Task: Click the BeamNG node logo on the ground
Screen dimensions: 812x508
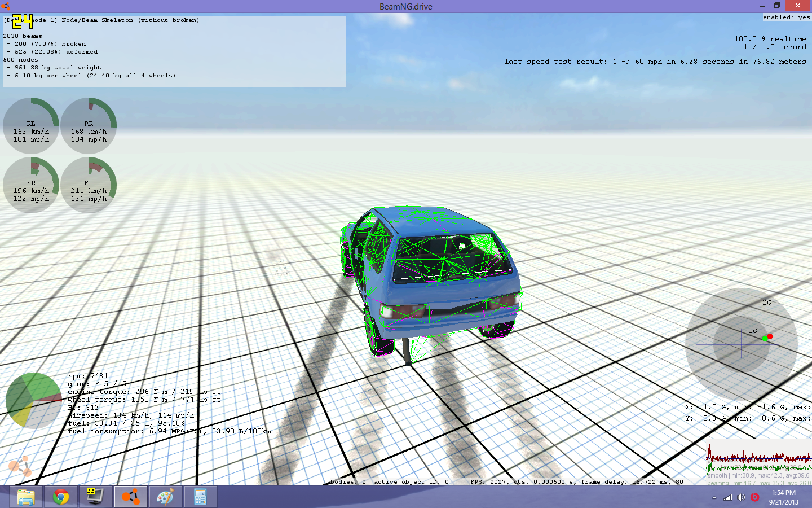Action: [x=20, y=466]
